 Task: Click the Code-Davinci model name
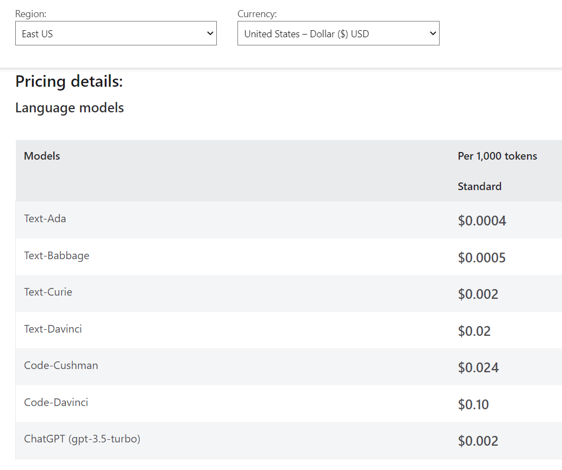pos(56,402)
